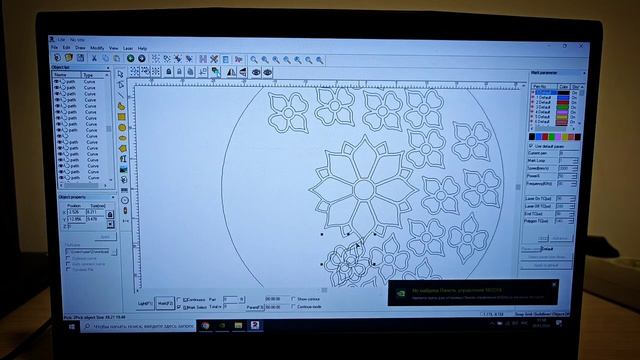Click the X position input field
Image resolution: width=640 pixels, height=360 pixels.
click(76, 212)
